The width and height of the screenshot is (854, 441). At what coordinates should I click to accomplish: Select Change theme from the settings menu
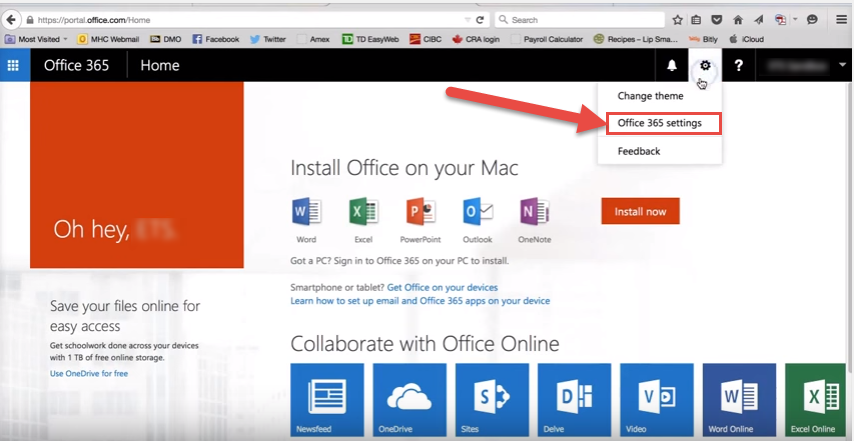pyautogui.click(x=650, y=96)
